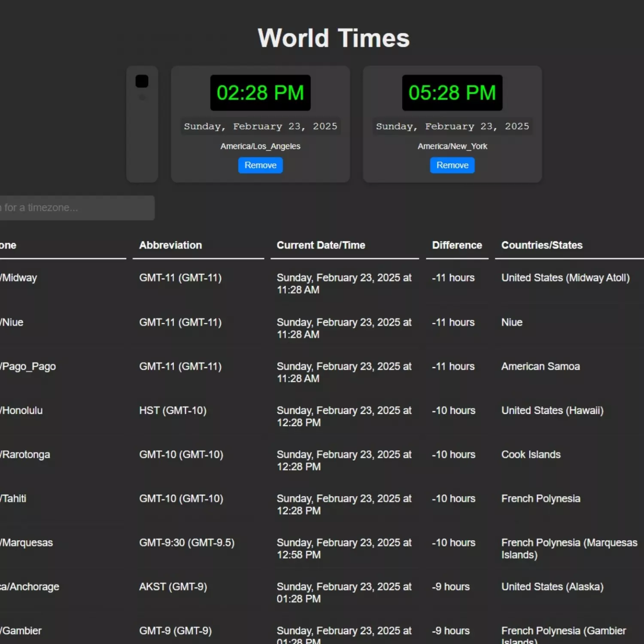Click the 02:28 PM clock display
This screenshot has height=644, width=644.
point(260,93)
